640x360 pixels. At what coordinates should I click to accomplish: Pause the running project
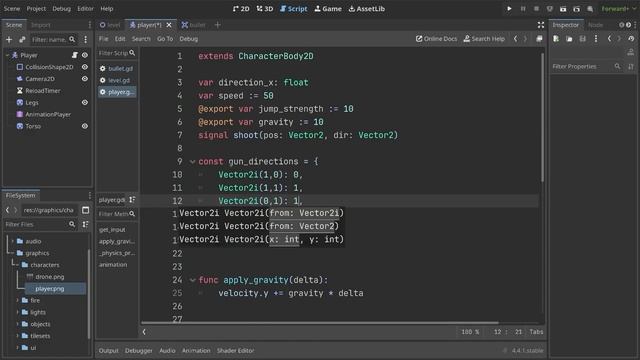(522, 9)
